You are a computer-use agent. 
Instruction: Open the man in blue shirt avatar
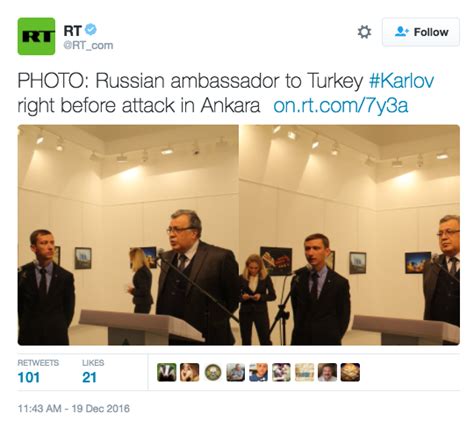click(x=258, y=372)
